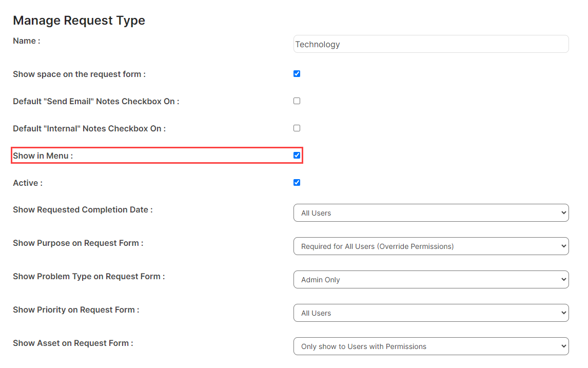This screenshot has height=368, width=588.
Task: Click the "Show Asset on Request Form :" label
Action: click(x=73, y=343)
